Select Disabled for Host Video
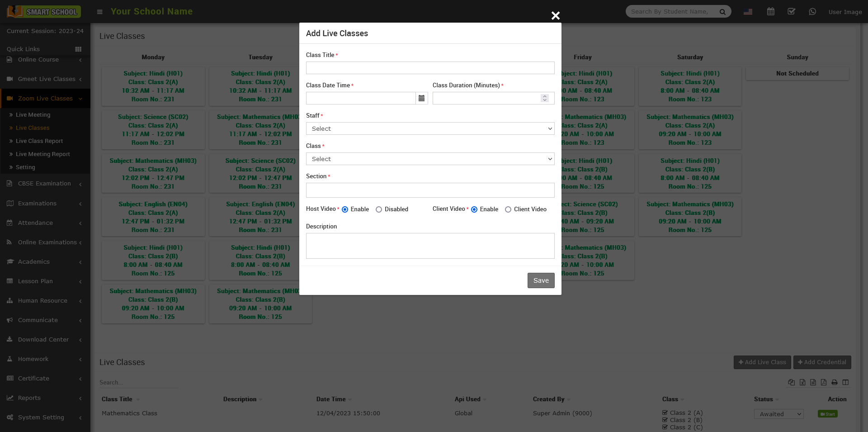Screen dimensions: 868x432 point(379,209)
